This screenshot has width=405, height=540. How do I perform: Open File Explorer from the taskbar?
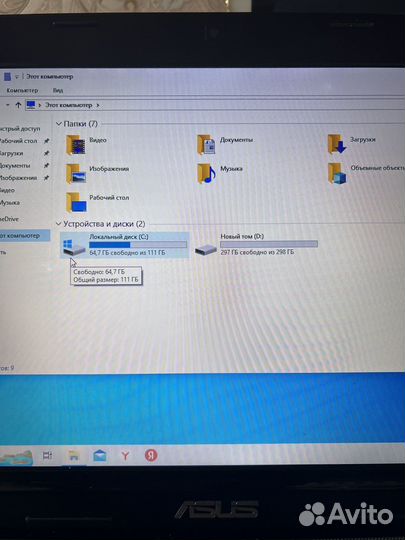tap(73, 456)
